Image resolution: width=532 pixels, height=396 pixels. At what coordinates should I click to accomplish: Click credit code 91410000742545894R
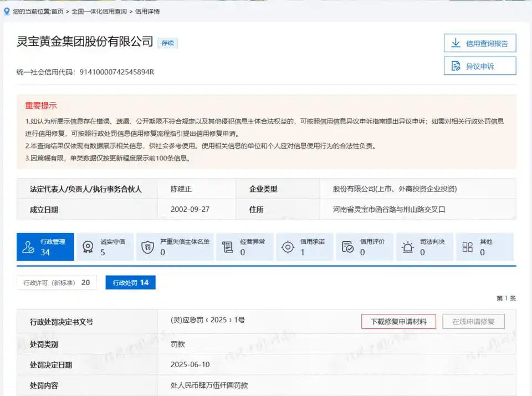[x=117, y=72]
